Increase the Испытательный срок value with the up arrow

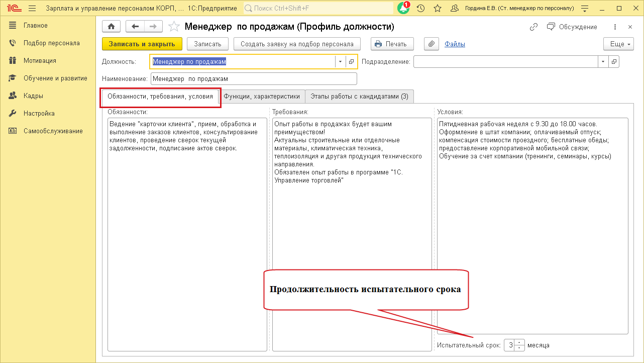tap(519, 343)
